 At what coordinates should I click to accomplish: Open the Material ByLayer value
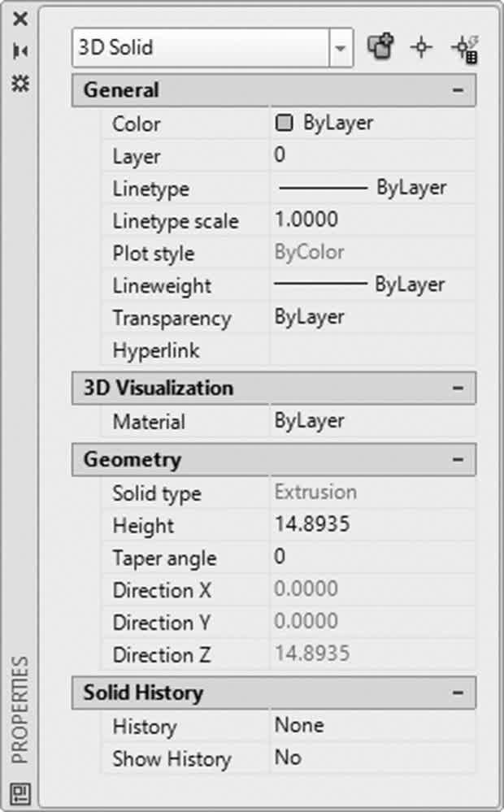[x=372, y=421]
